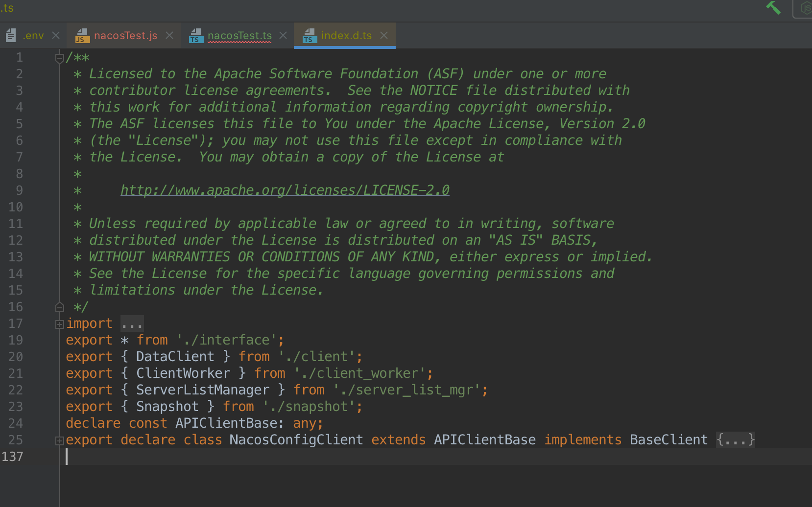Image resolution: width=812 pixels, height=507 pixels.
Task: Select the index.d.ts tab
Action: (x=346, y=36)
